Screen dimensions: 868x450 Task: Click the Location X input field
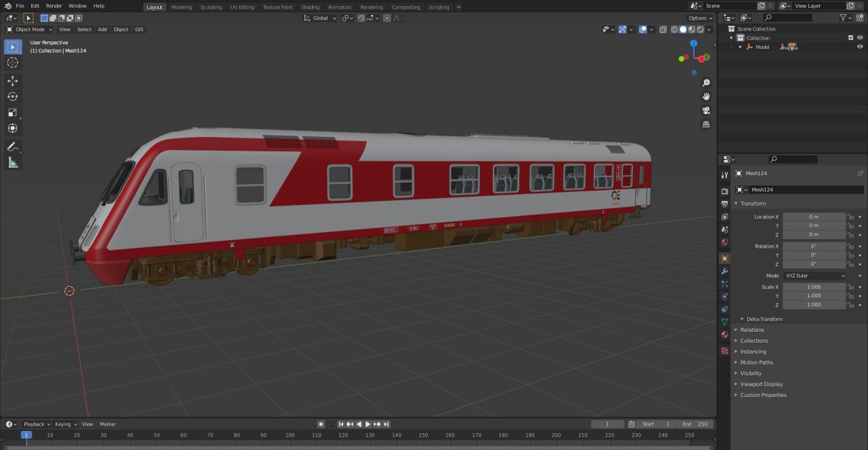pyautogui.click(x=814, y=217)
